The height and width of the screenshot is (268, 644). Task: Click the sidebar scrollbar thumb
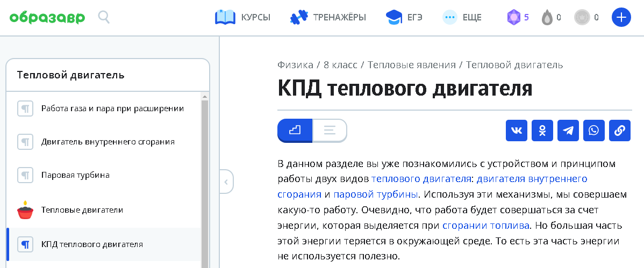pos(204,184)
